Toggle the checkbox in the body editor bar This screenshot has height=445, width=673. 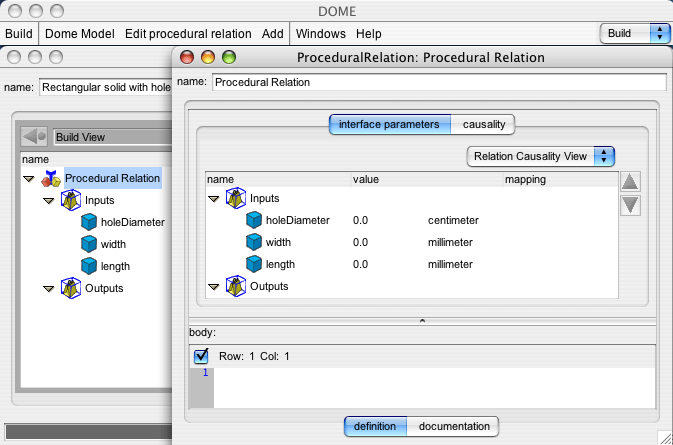pyautogui.click(x=201, y=356)
